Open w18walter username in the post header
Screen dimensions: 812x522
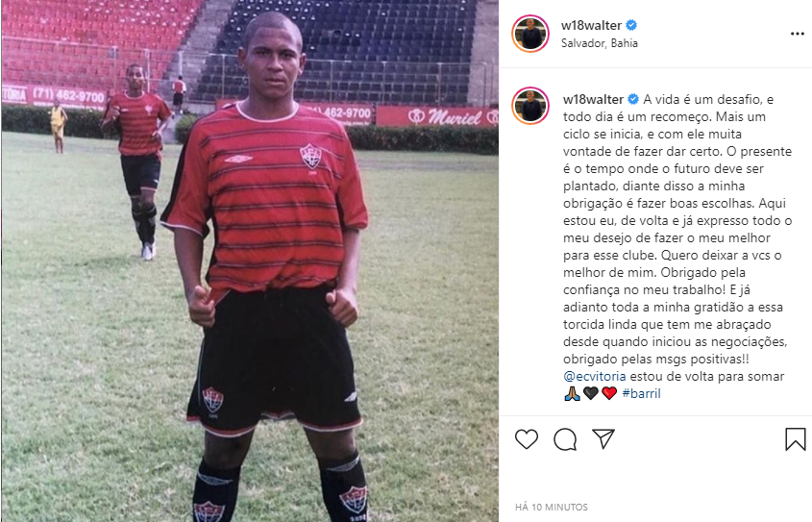[591, 25]
